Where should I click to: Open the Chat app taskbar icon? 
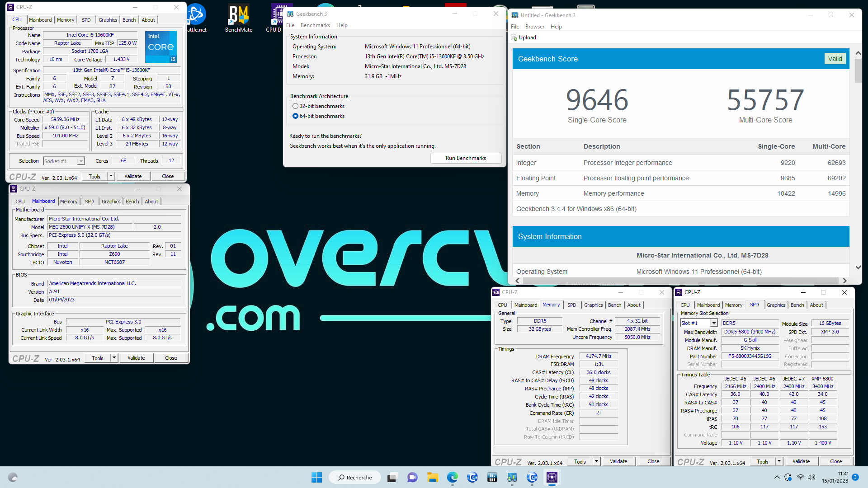[x=412, y=477]
